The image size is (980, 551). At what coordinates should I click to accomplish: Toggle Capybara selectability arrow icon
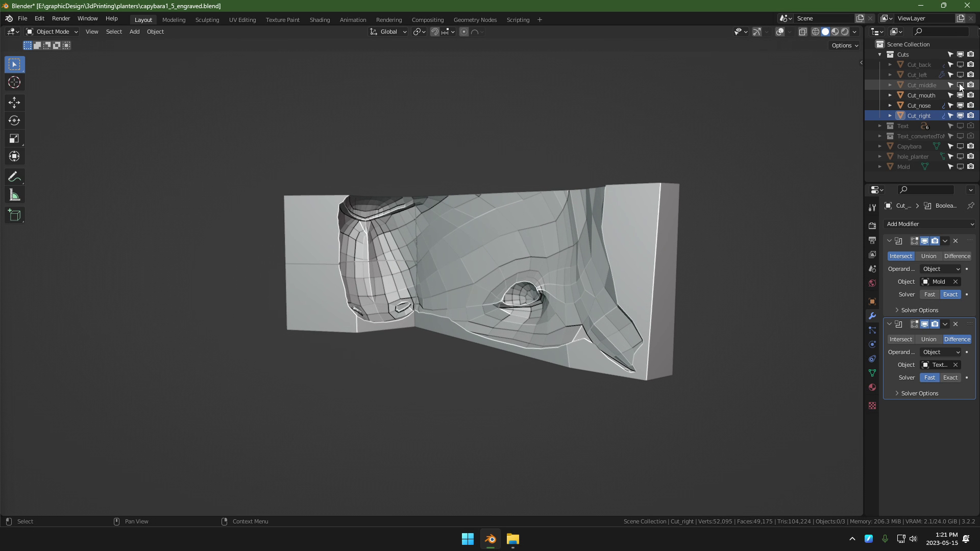pos(950,146)
